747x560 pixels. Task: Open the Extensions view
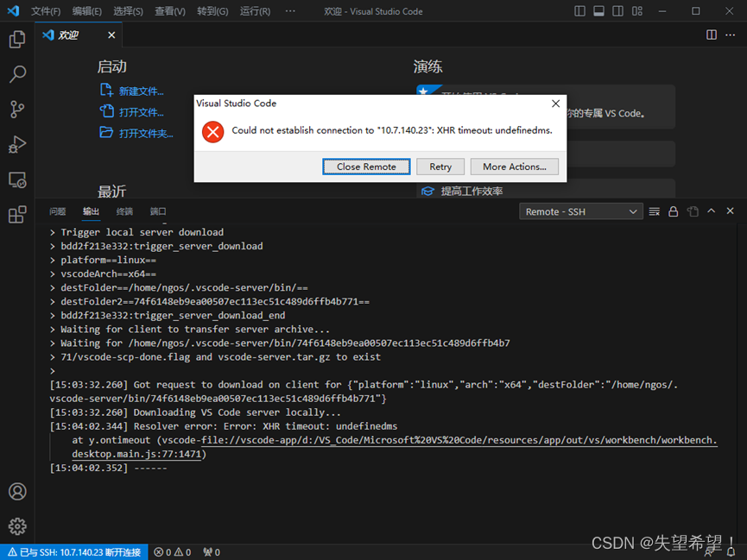[x=17, y=214]
